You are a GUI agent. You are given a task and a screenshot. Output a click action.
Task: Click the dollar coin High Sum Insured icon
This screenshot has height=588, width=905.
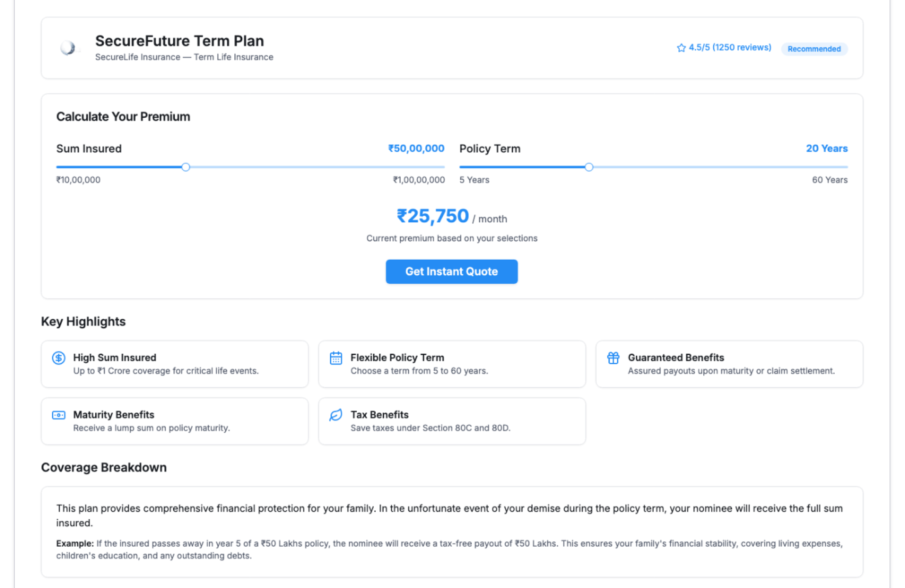coord(58,358)
